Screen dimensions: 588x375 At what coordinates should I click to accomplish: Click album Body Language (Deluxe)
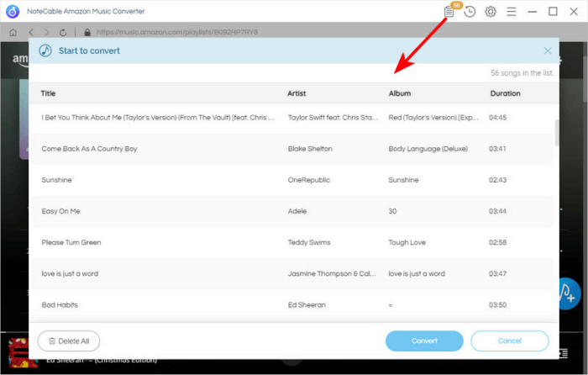pos(428,149)
